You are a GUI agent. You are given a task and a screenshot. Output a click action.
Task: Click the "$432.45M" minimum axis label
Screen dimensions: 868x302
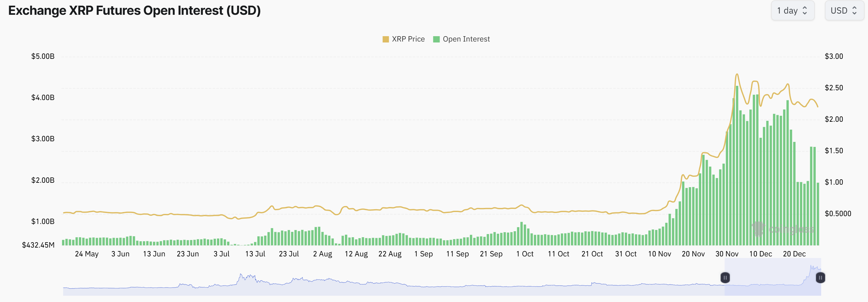pos(38,245)
